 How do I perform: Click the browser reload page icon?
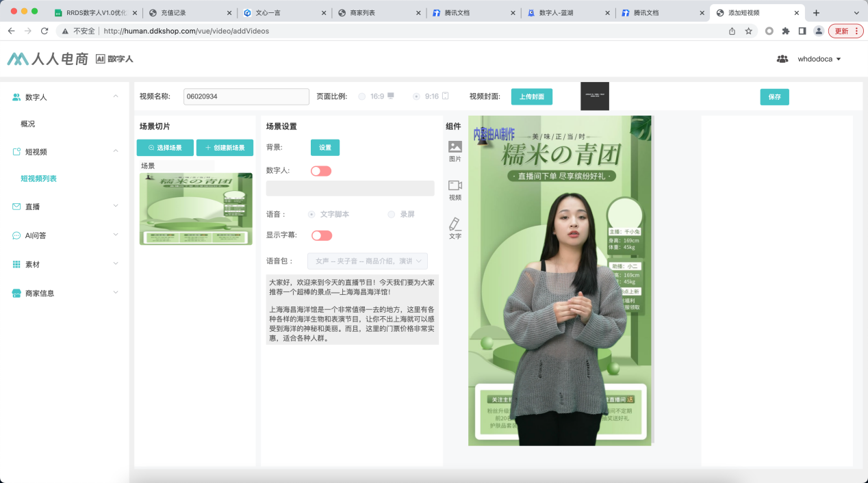tap(44, 31)
